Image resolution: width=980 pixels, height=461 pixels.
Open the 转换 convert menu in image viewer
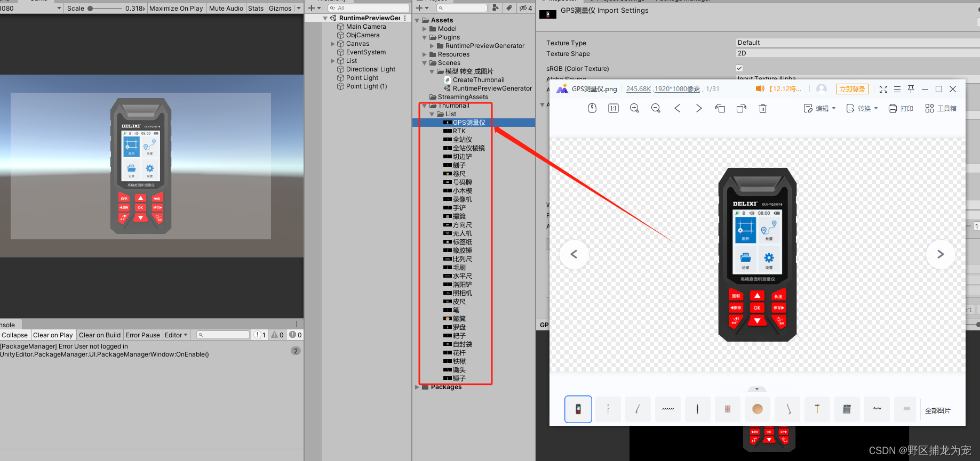pyautogui.click(x=862, y=108)
